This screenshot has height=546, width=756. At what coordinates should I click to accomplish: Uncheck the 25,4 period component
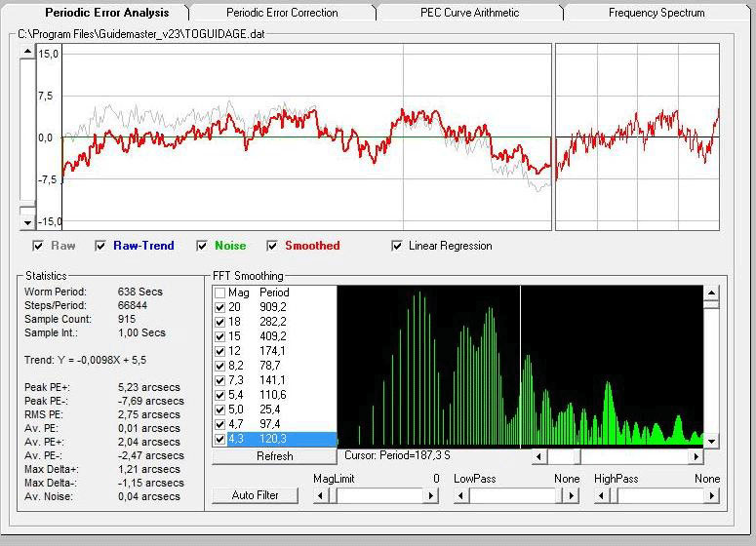pos(219,409)
